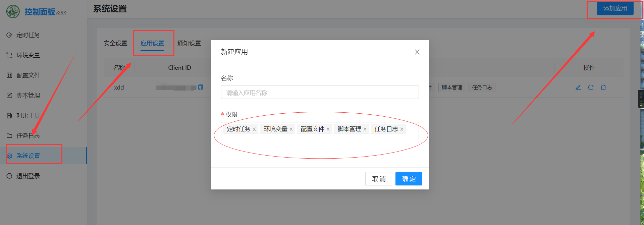Viewport: 644px width, 225px height.
Task: Switch to the 通知设置 tab
Action: pyautogui.click(x=189, y=43)
